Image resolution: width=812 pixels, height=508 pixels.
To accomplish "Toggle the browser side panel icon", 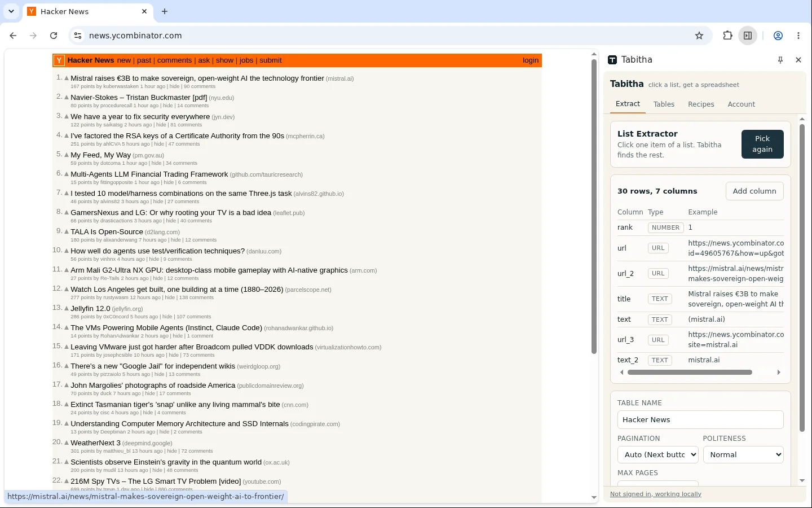I will tap(748, 36).
